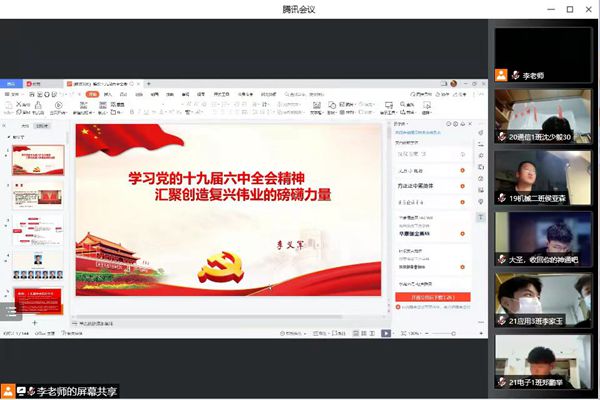Select the highlighted 开始 ribbon tab
600x400 pixels.
(x=92, y=93)
